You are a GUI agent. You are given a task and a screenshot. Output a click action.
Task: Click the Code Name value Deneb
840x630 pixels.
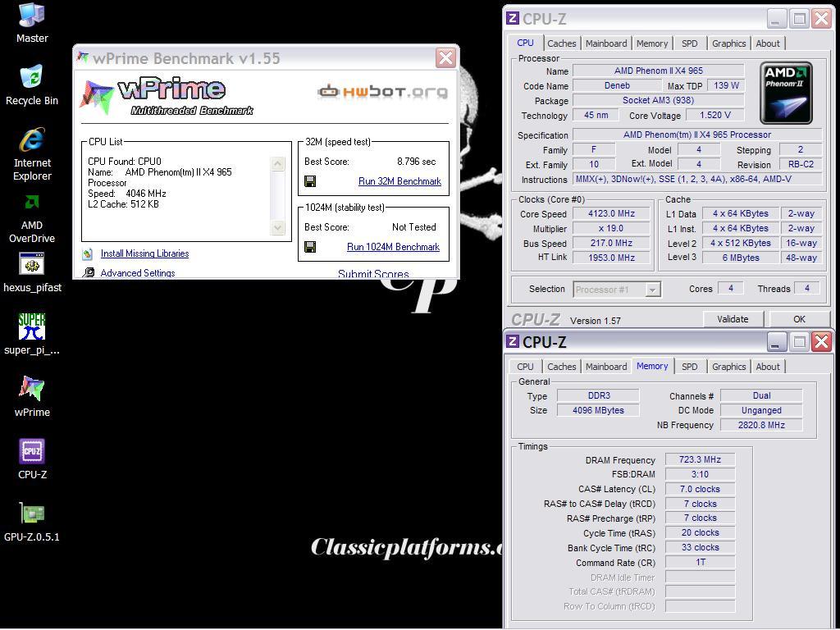[x=617, y=85]
